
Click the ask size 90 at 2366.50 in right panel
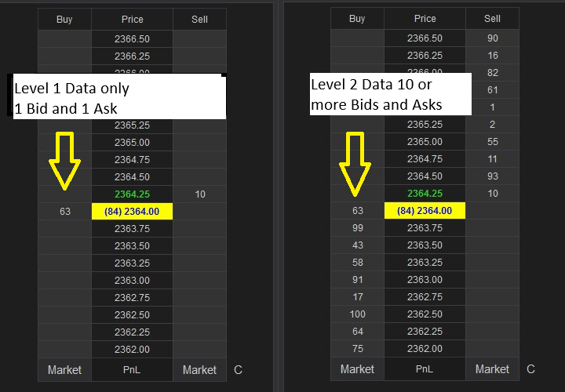coord(492,38)
